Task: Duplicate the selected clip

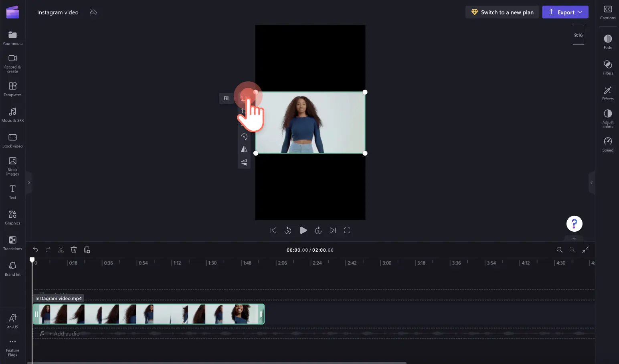Action: 87,250
